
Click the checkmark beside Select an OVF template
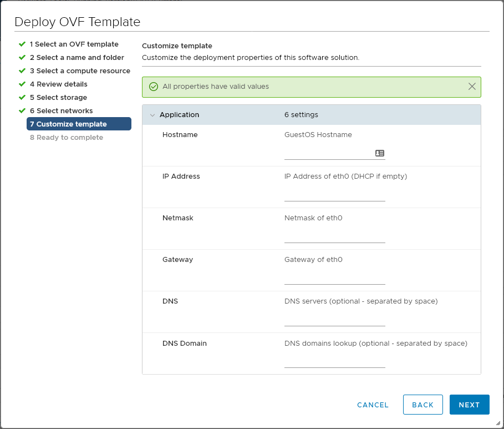[x=22, y=44]
